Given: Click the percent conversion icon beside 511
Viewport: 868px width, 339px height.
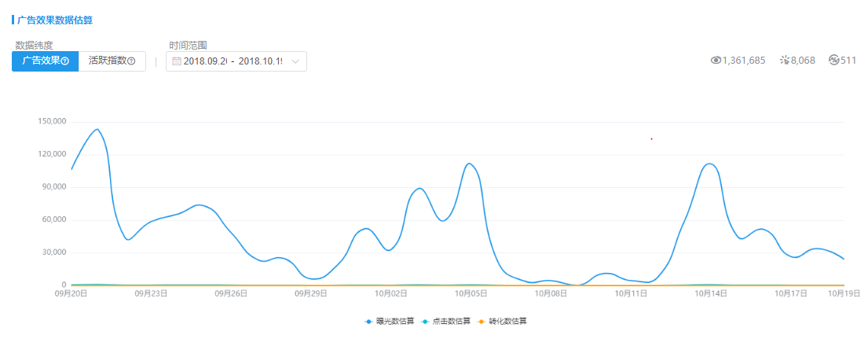Looking at the screenshot, I should 834,60.
